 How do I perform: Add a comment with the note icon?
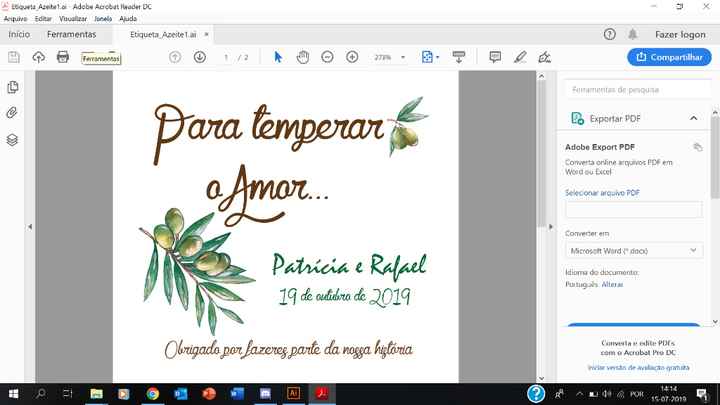point(495,57)
